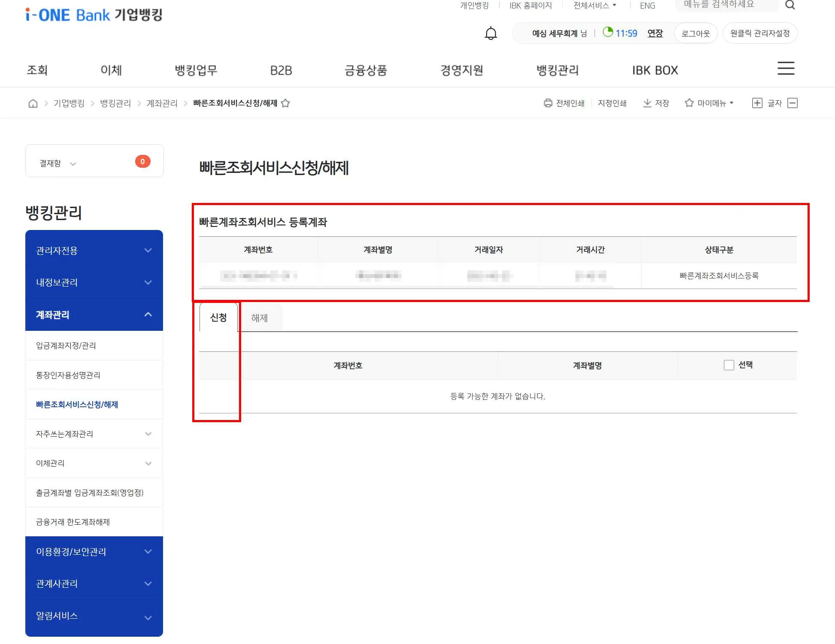
Task: Increase font size with plus icon
Action: coord(757,103)
